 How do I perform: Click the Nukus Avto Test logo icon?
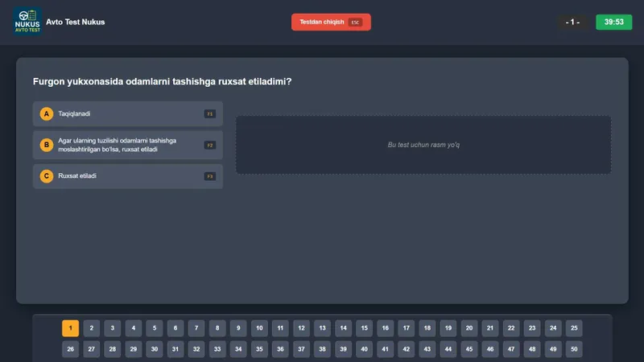[x=27, y=22]
